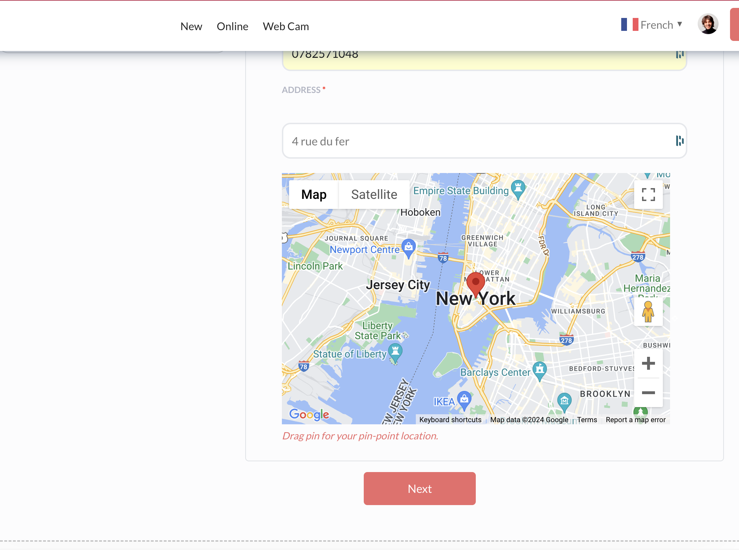Click the Street View pegman icon
Image resolution: width=739 pixels, height=560 pixels.
coord(648,312)
